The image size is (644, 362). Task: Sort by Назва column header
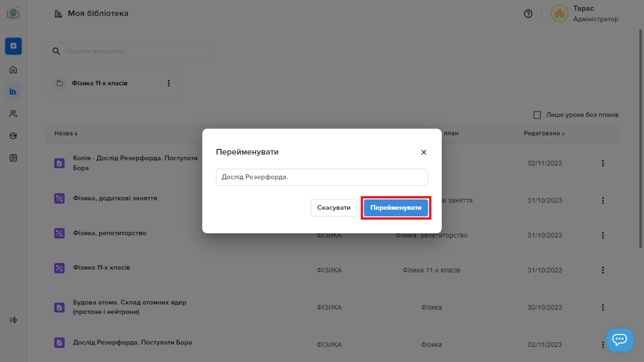66,133
